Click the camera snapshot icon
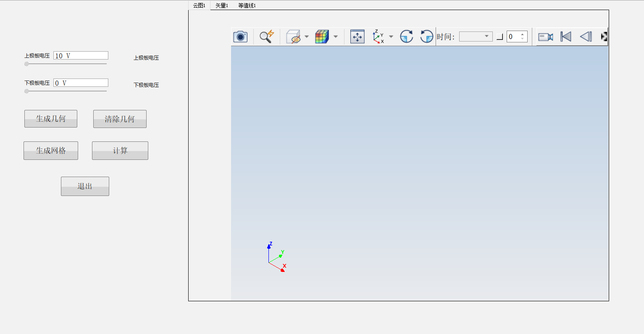 240,37
